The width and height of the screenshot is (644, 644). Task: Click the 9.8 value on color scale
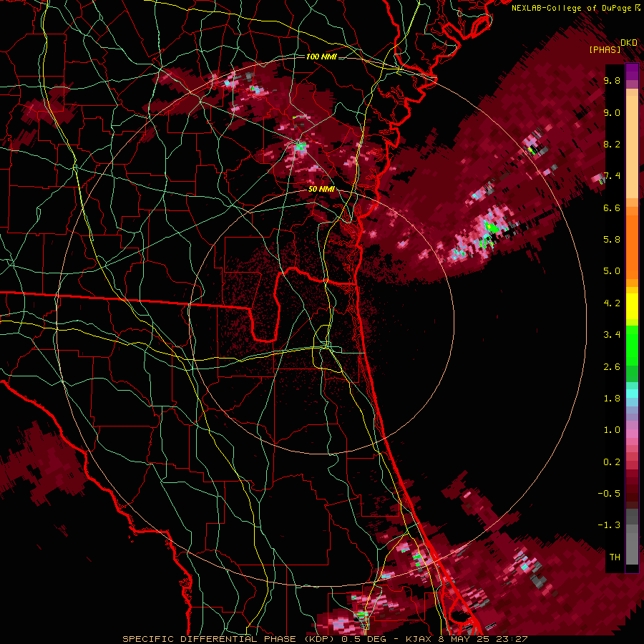coord(612,81)
